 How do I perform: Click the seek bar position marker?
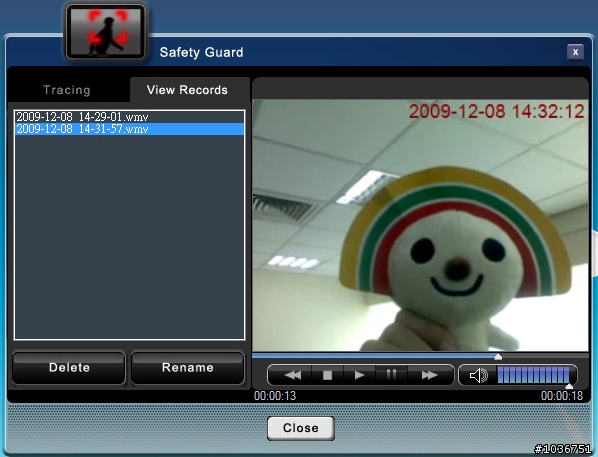(498, 357)
